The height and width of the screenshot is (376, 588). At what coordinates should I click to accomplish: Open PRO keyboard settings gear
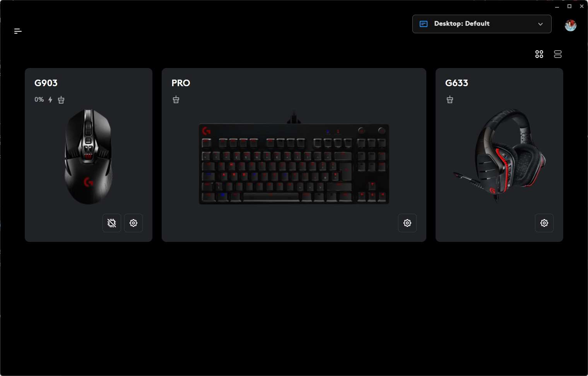coord(407,223)
